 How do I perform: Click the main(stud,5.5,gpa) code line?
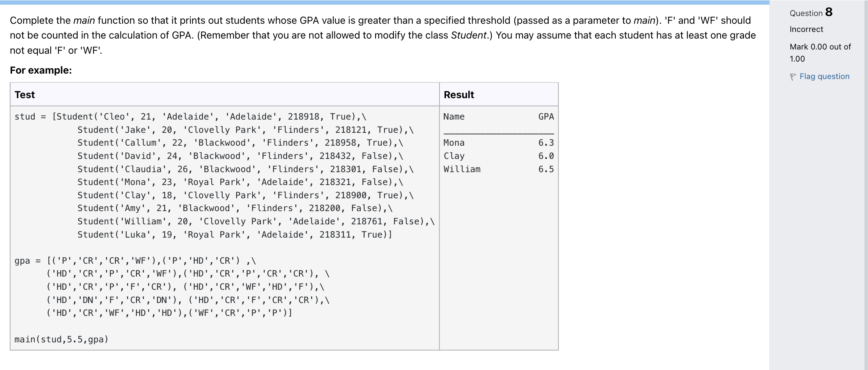61,339
